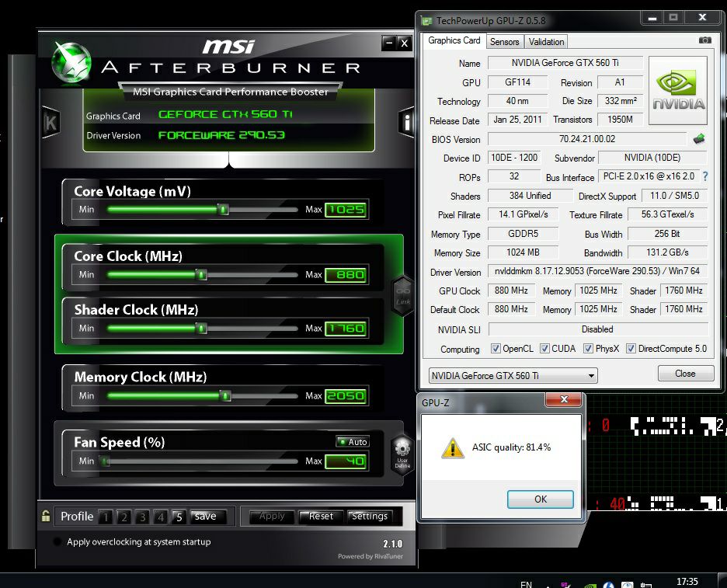Take a GPU-Z screenshot with the camera icon
This screenshot has height=588, width=727.
tap(704, 40)
